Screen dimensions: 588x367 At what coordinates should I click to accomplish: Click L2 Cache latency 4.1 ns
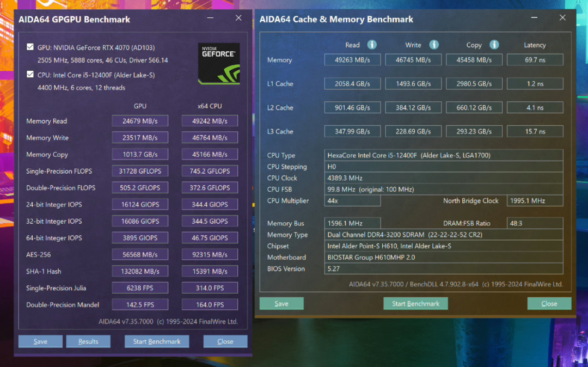535,108
